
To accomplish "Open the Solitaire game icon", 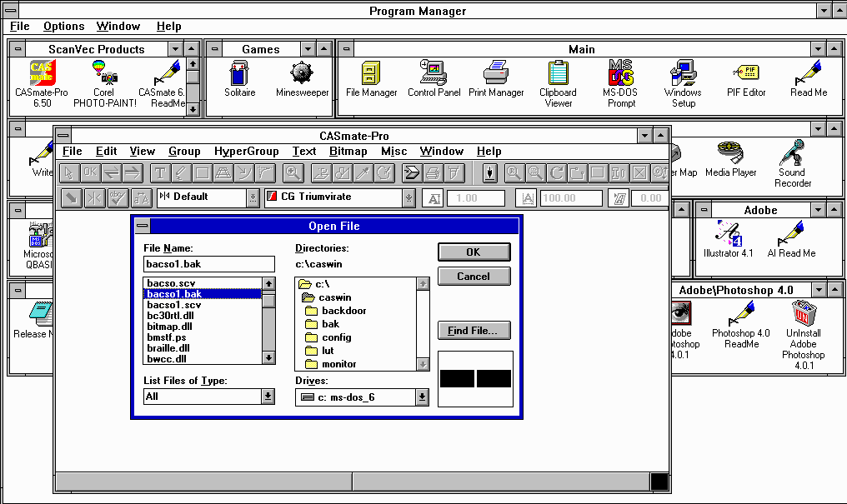I will click(x=239, y=79).
